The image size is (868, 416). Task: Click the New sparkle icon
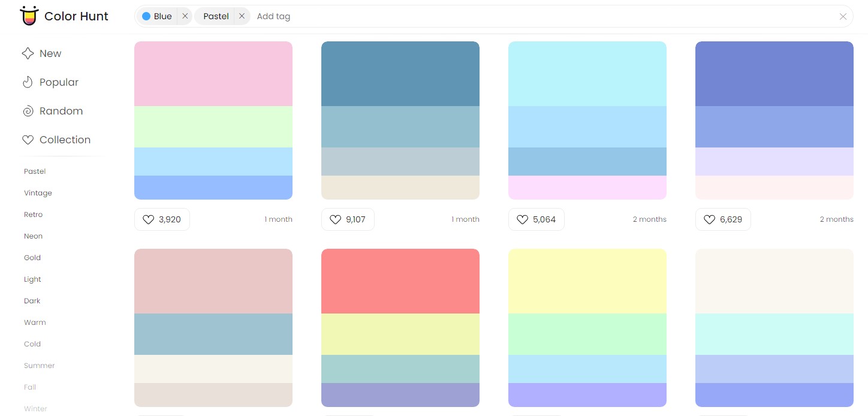click(28, 53)
